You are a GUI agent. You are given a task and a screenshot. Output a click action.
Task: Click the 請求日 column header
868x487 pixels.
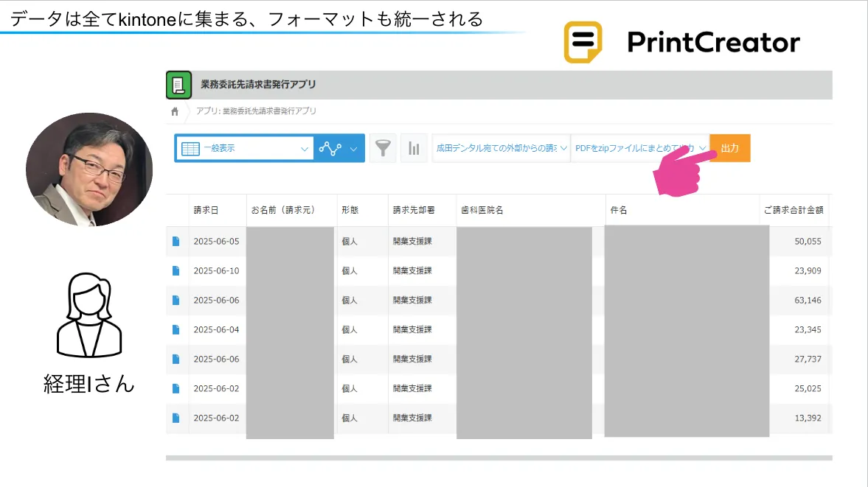tap(206, 210)
